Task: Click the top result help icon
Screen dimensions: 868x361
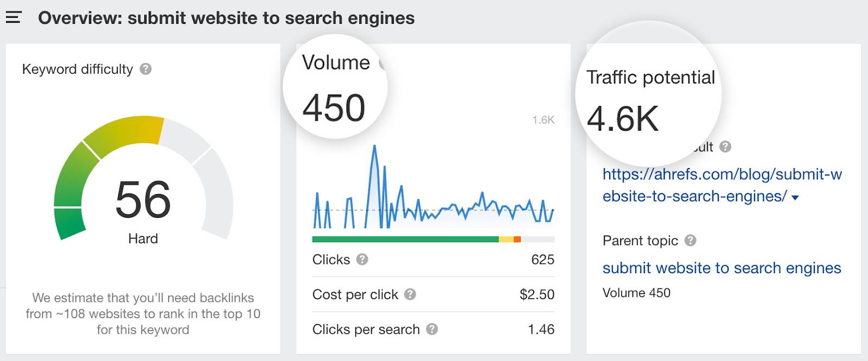Action: 725,146
